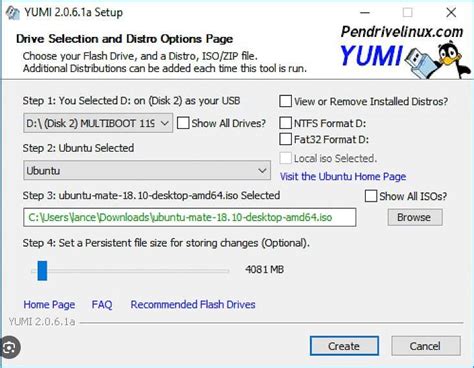Image resolution: width=474 pixels, height=368 pixels.
Task: Click Step 1 You Selected D: label
Action: click(x=131, y=101)
